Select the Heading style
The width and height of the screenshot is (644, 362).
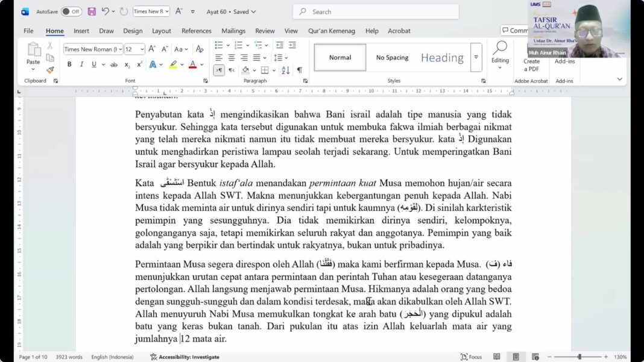tap(442, 58)
